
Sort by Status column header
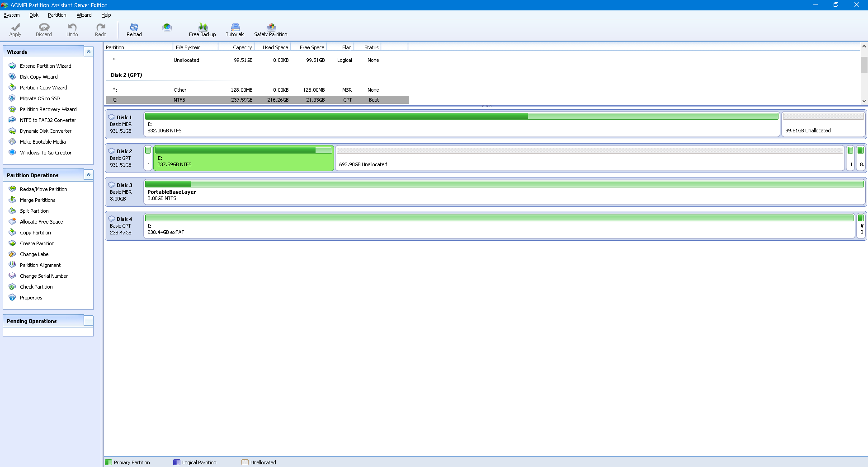click(x=367, y=47)
